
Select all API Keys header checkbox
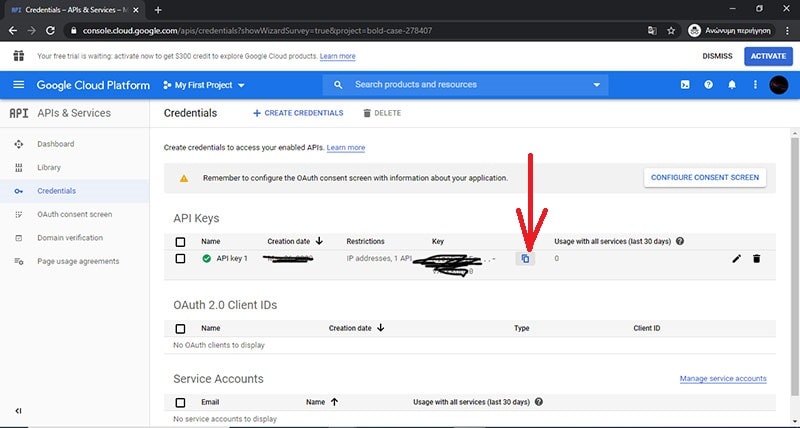click(x=180, y=242)
